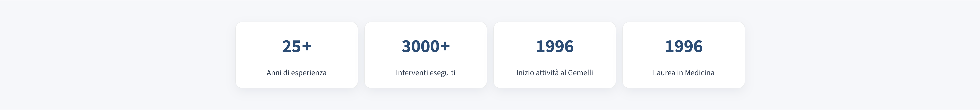Viewport: 980px width, 110px height.
Task: Click the "Interventi eseguiti" label
Action: tap(425, 73)
